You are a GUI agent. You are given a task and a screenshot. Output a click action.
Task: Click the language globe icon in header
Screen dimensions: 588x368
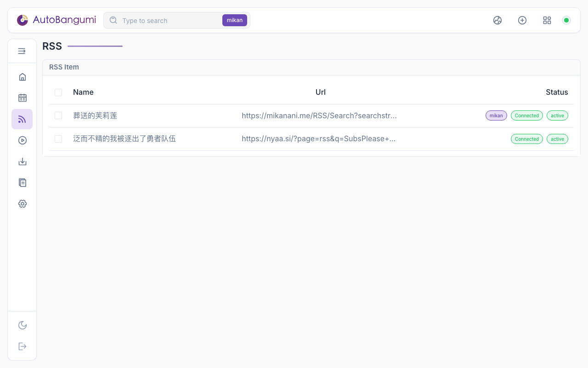[x=498, y=20]
